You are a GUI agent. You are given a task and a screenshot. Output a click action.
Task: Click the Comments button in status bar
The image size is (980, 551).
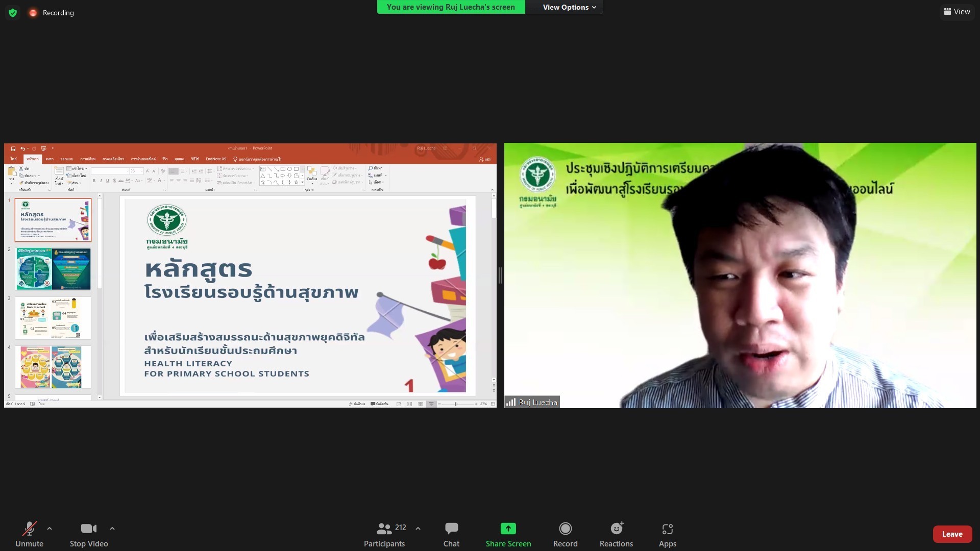pos(380,404)
